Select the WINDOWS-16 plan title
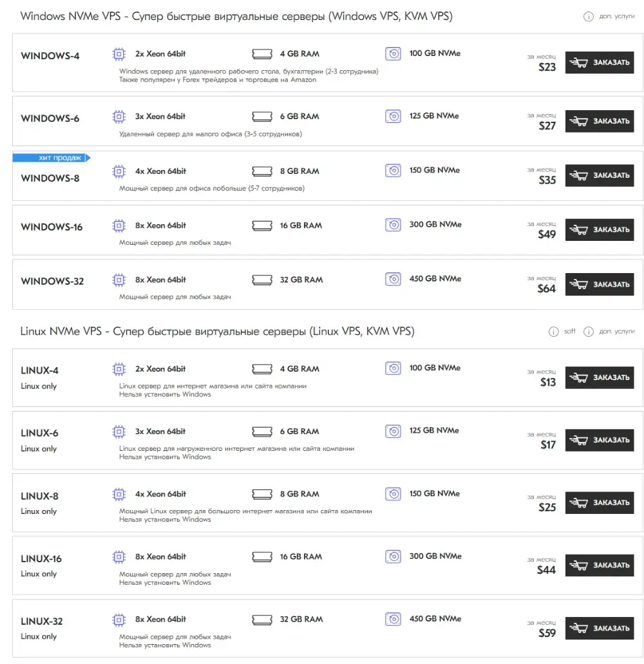Screen dimensions: 644x664 (52, 227)
